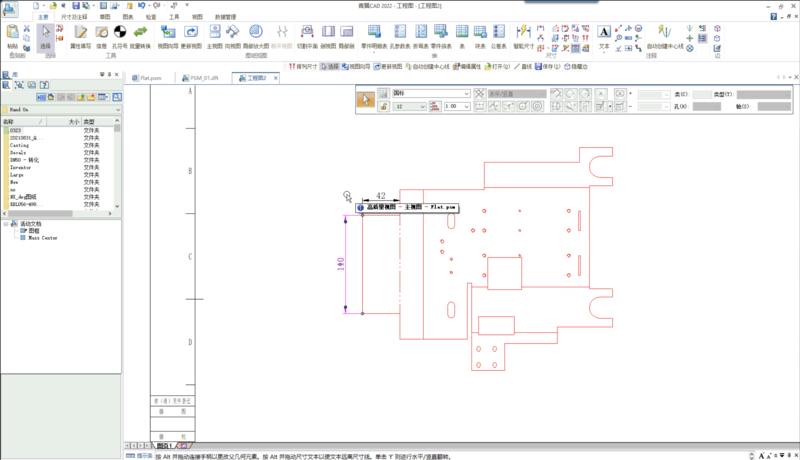Collapse the 活动文档 tree node
800x460 pixels.
[x=5, y=224]
